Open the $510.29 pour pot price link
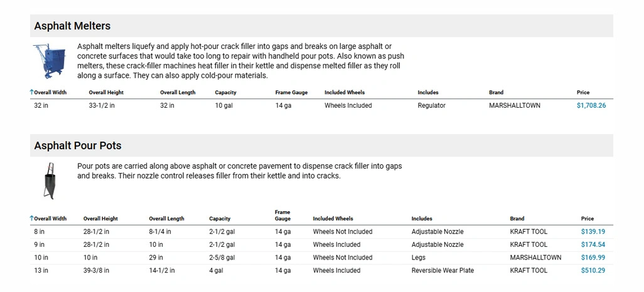The height and width of the screenshot is (292, 644). tap(593, 271)
